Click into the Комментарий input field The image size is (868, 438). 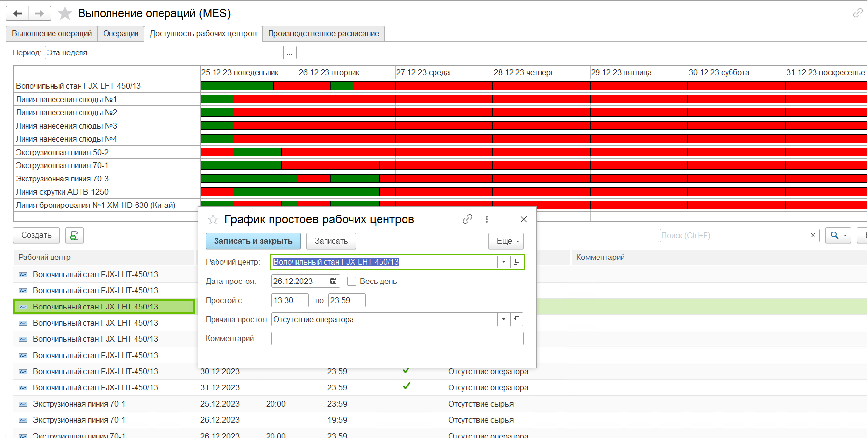tap(397, 338)
